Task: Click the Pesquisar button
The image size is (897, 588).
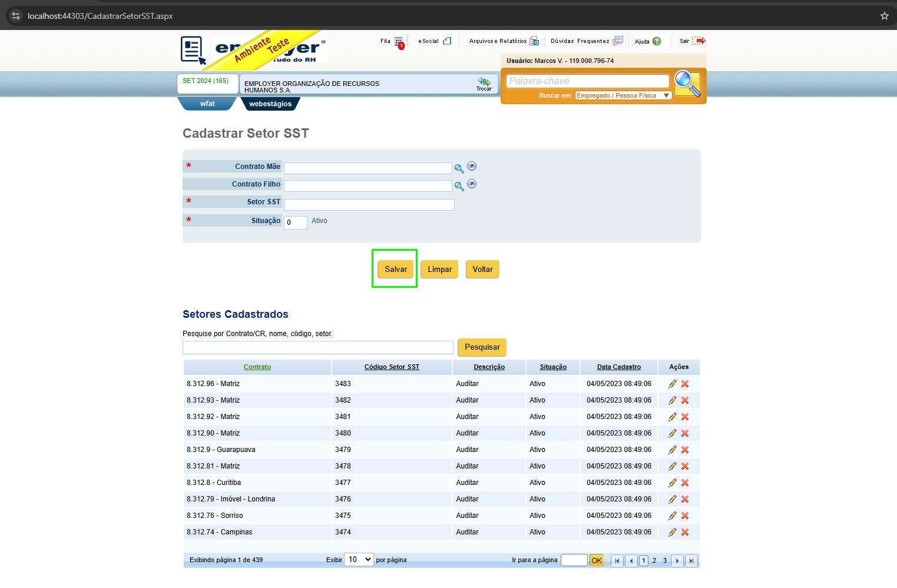Action: click(x=482, y=347)
